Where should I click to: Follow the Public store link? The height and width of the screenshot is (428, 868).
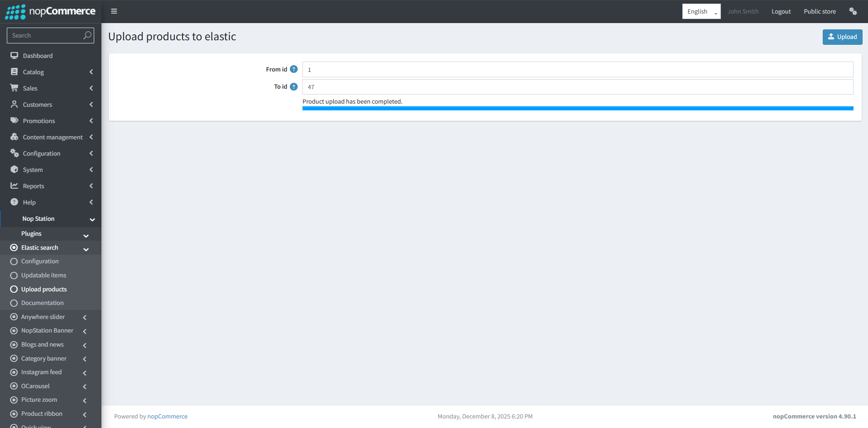820,11
